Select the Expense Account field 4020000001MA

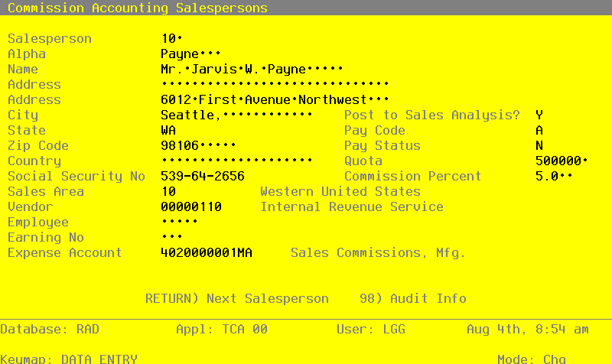coord(207,252)
